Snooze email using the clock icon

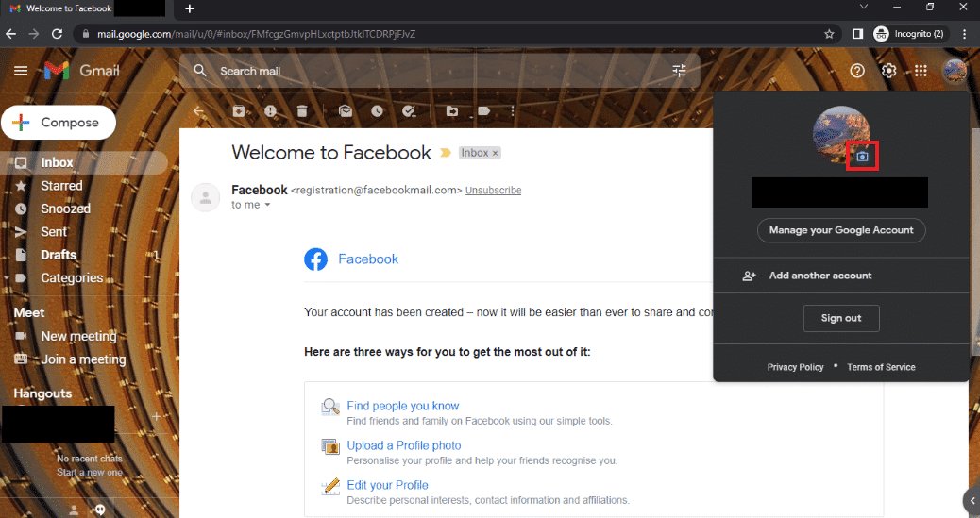coord(377,111)
